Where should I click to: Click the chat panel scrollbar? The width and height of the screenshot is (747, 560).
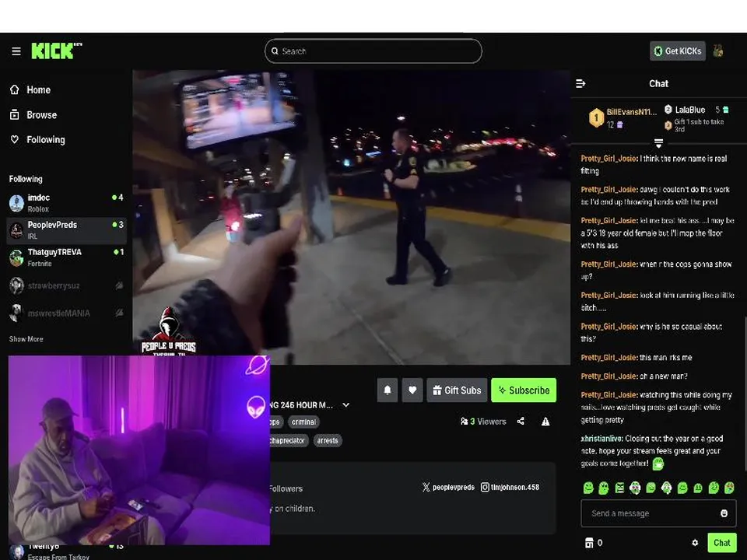click(x=745, y=395)
